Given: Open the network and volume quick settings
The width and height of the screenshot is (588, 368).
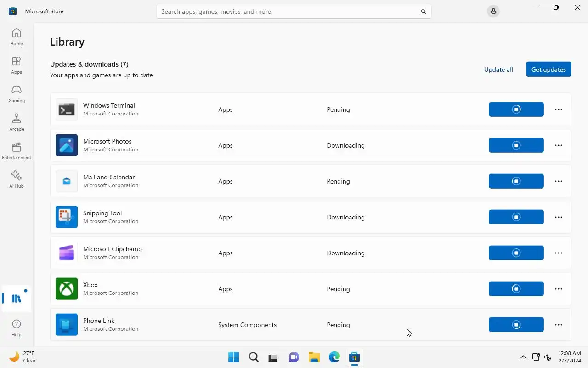Looking at the screenshot, I should [542, 357].
